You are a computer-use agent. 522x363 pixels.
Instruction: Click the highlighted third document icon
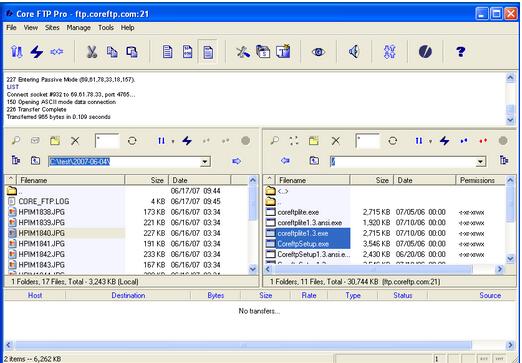(x=208, y=52)
